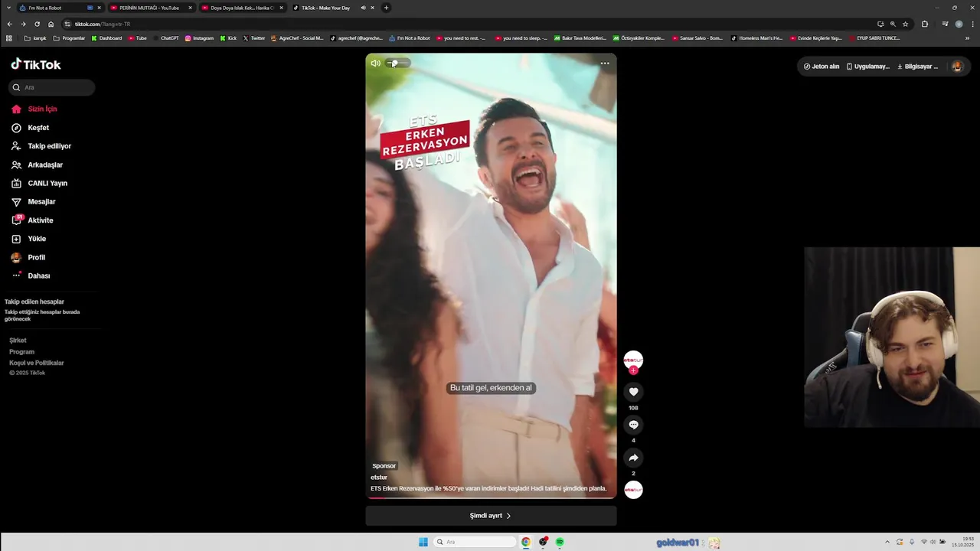The width and height of the screenshot is (980, 551).
Task: Click the Uygulamayı edinin button
Action: [868, 67]
